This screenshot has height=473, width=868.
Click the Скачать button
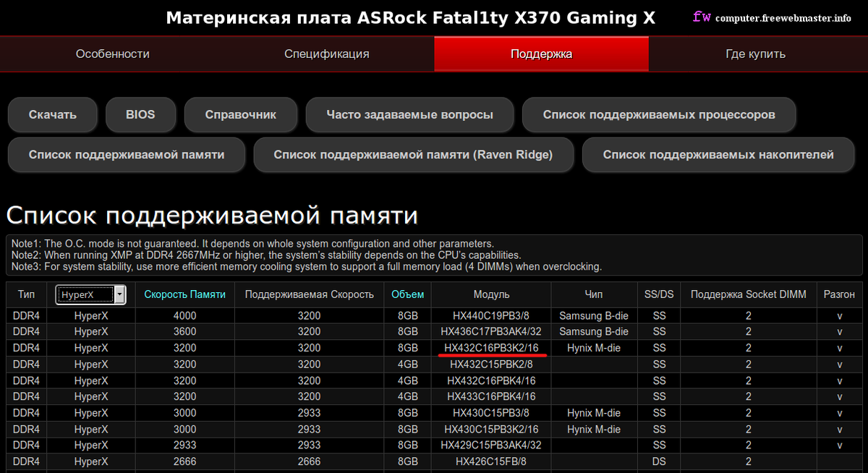[x=53, y=114]
